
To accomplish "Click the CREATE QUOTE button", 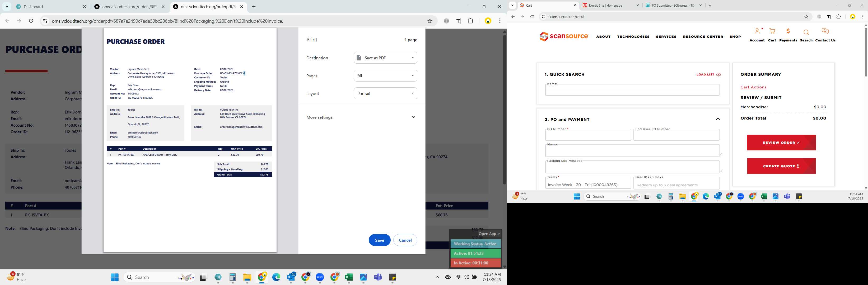I will [781, 166].
